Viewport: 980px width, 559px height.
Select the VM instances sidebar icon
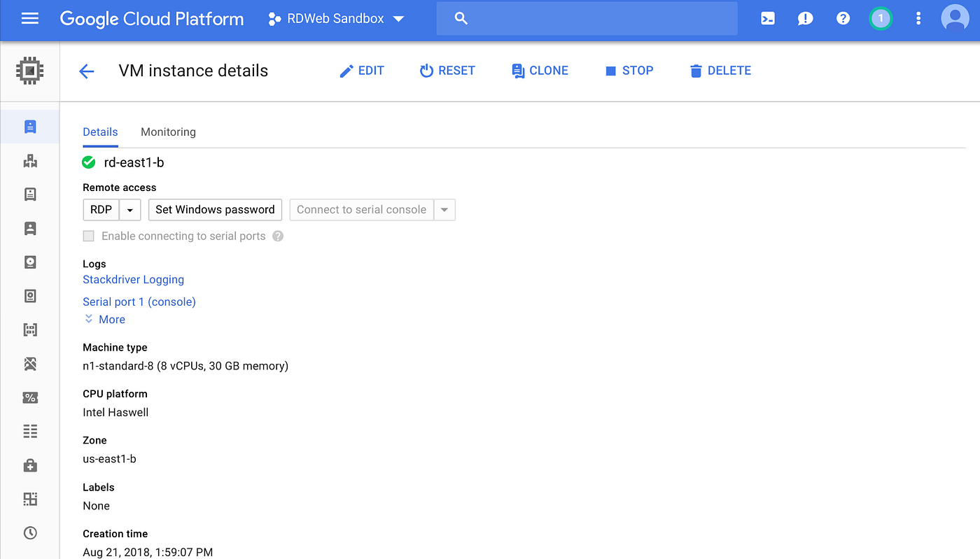click(29, 127)
